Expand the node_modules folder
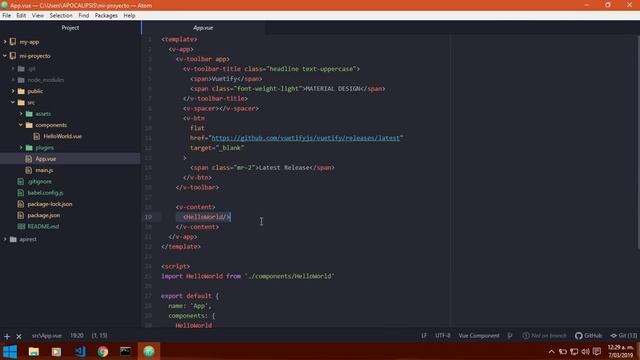Image resolution: width=640 pixels, height=360 pixels. 13,80
